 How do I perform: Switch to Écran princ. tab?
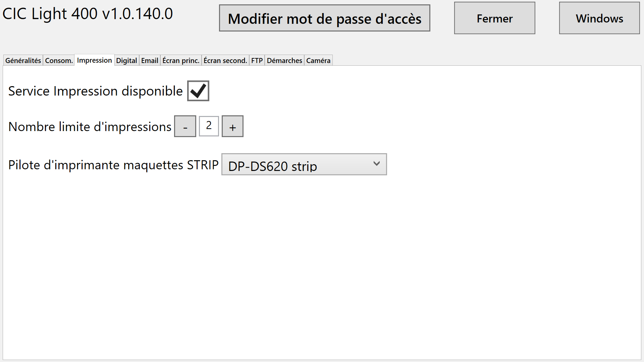coord(181,61)
